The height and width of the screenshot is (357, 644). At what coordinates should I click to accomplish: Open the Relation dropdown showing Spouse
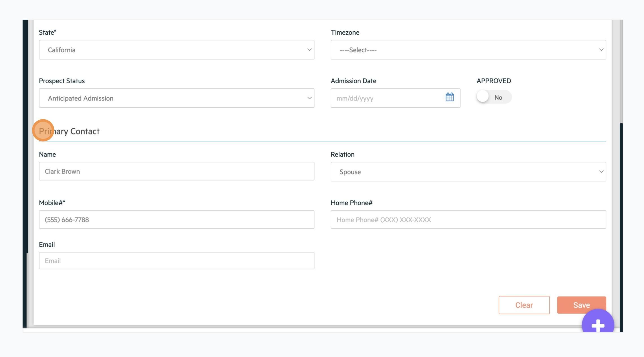point(468,172)
